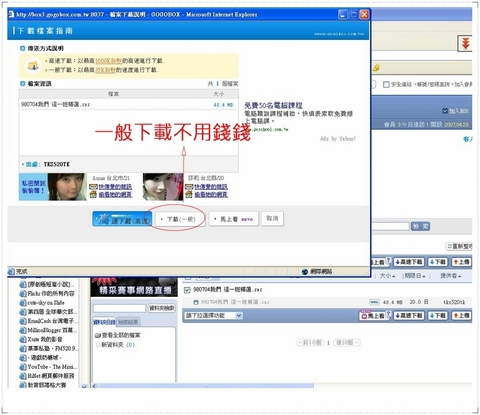The height and width of the screenshot is (415, 480).
Task: Click the 馬上看 icon in bottom toolbar
Action: coord(374,315)
